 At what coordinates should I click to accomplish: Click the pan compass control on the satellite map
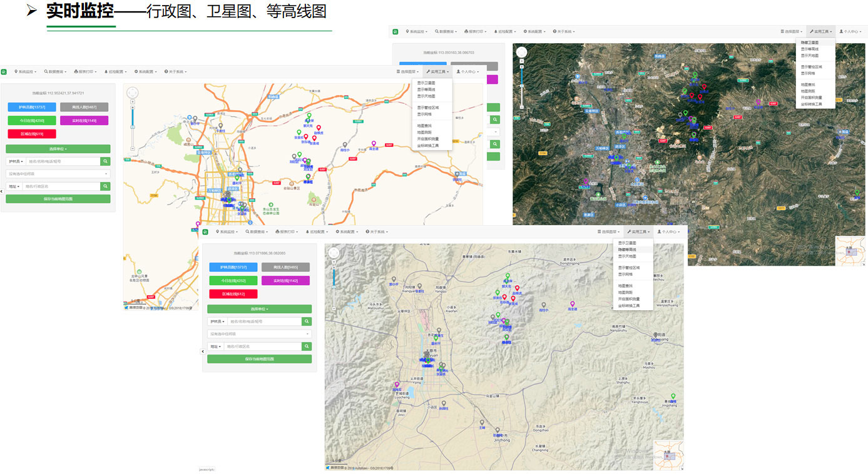tap(521, 53)
